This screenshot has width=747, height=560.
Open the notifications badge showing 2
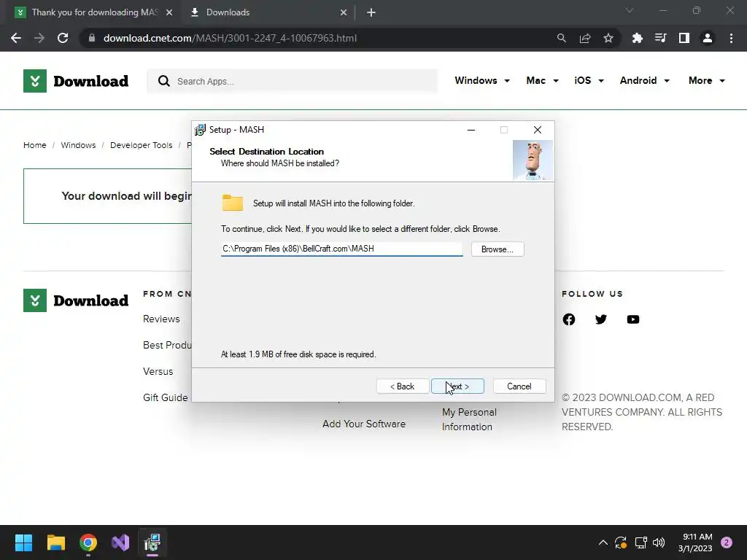pyautogui.click(x=727, y=542)
